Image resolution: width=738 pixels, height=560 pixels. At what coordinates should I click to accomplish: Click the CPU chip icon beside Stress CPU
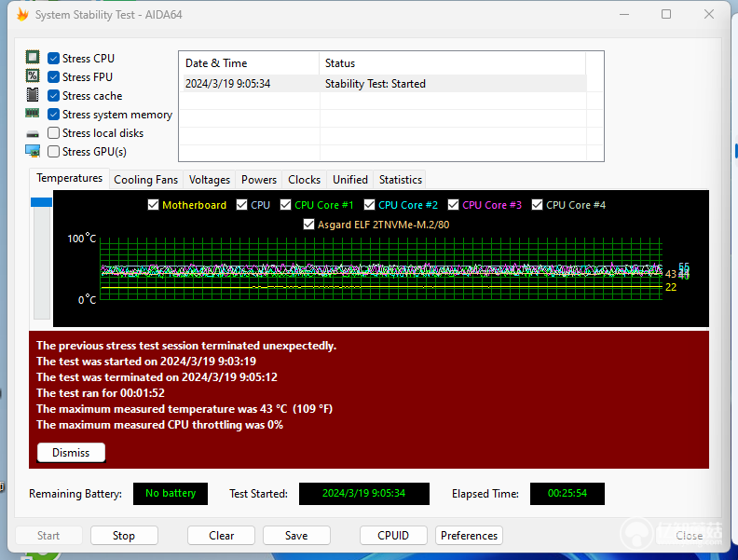(33, 58)
